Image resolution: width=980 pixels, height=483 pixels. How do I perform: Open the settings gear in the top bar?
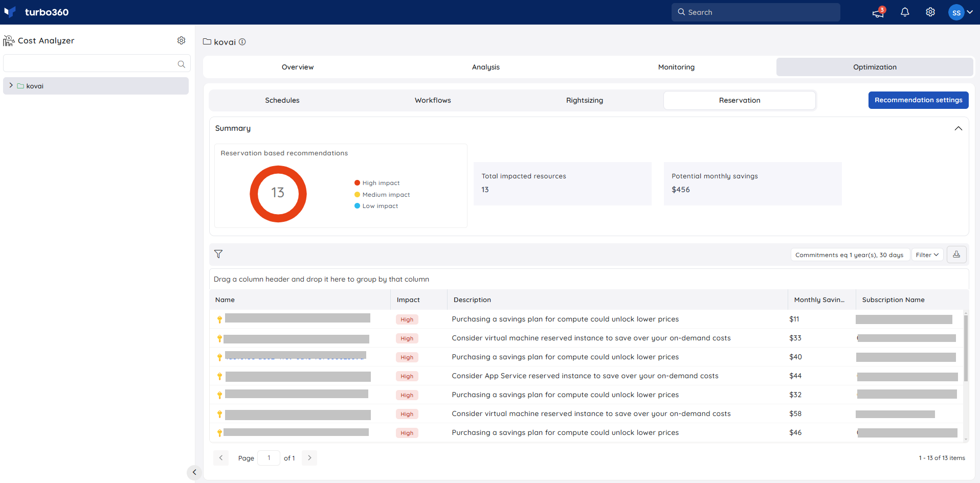[x=930, y=12]
